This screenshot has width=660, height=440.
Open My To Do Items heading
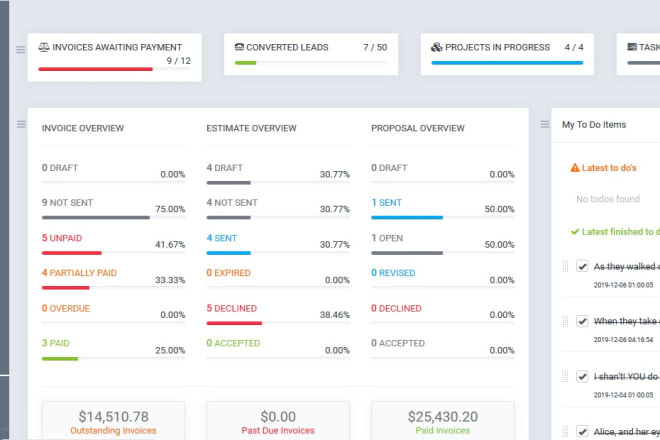594,125
